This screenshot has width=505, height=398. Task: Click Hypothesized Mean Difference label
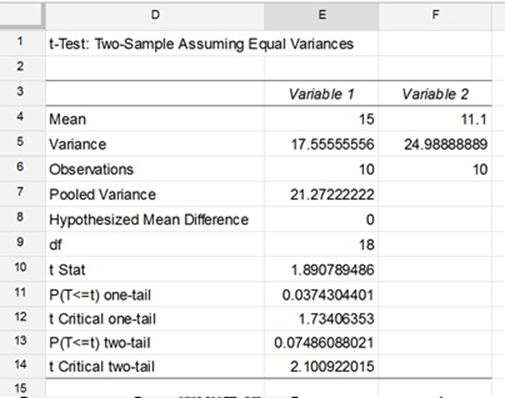coord(155,219)
